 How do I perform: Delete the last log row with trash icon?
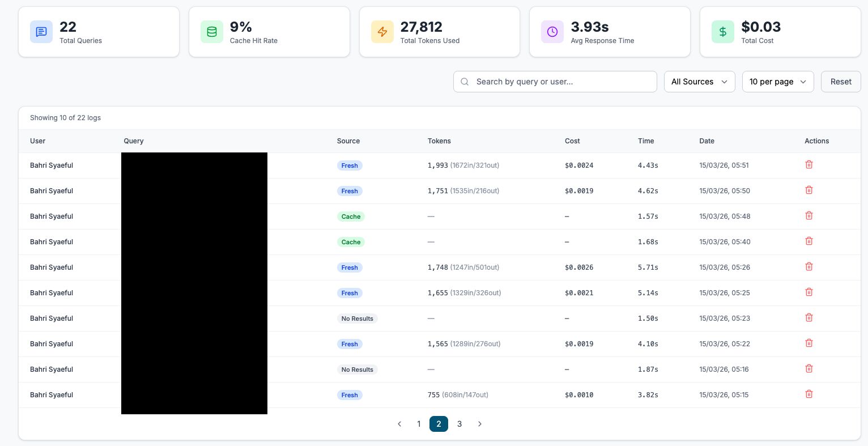coord(809,394)
